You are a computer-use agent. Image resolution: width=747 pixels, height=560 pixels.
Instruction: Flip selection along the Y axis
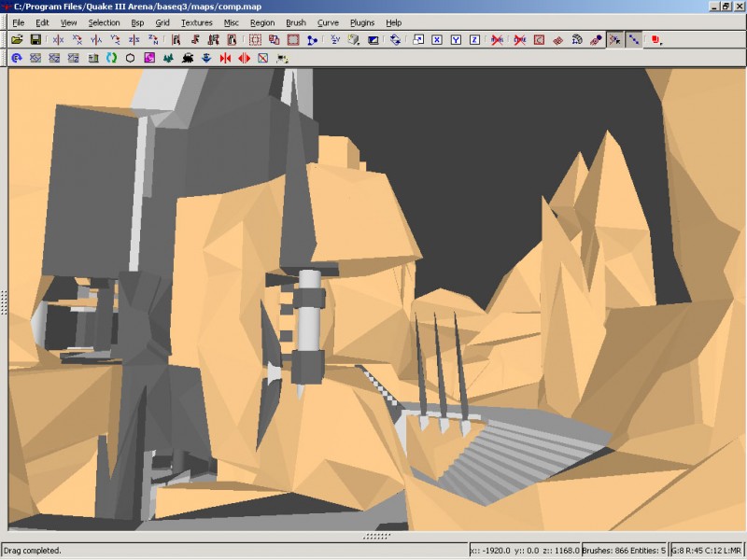point(96,39)
